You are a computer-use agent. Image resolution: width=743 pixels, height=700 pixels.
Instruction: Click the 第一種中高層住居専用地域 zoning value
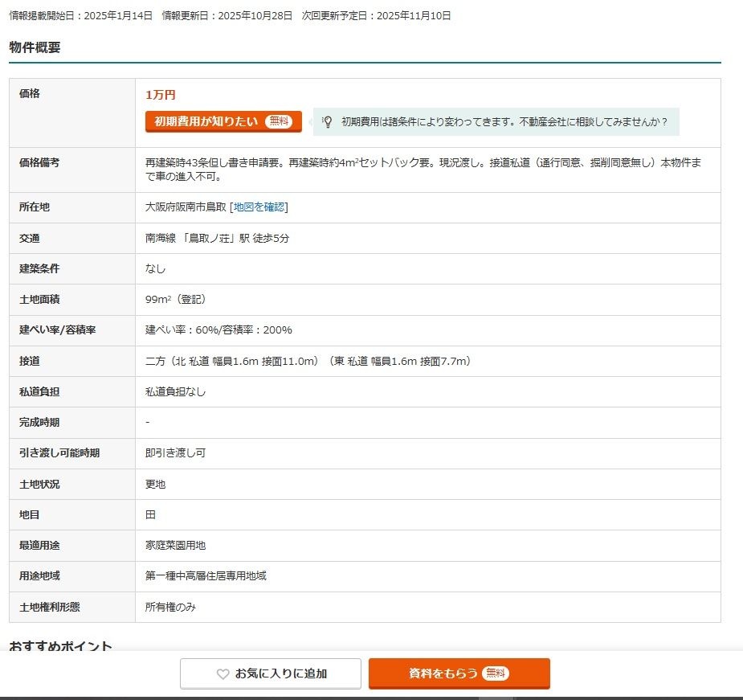pyautogui.click(x=206, y=576)
